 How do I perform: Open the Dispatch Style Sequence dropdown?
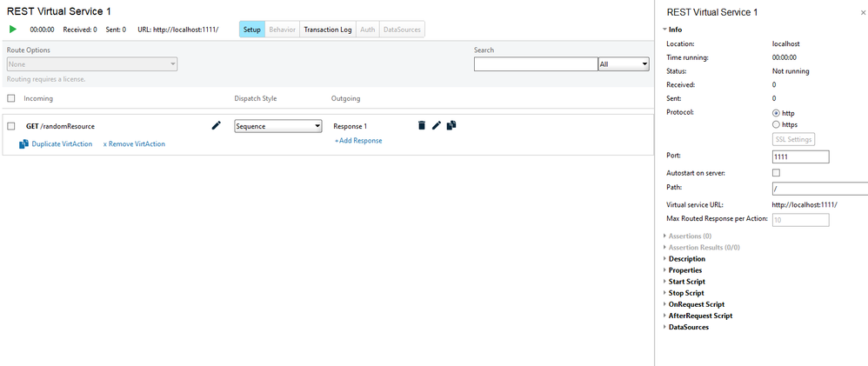click(x=278, y=126)
